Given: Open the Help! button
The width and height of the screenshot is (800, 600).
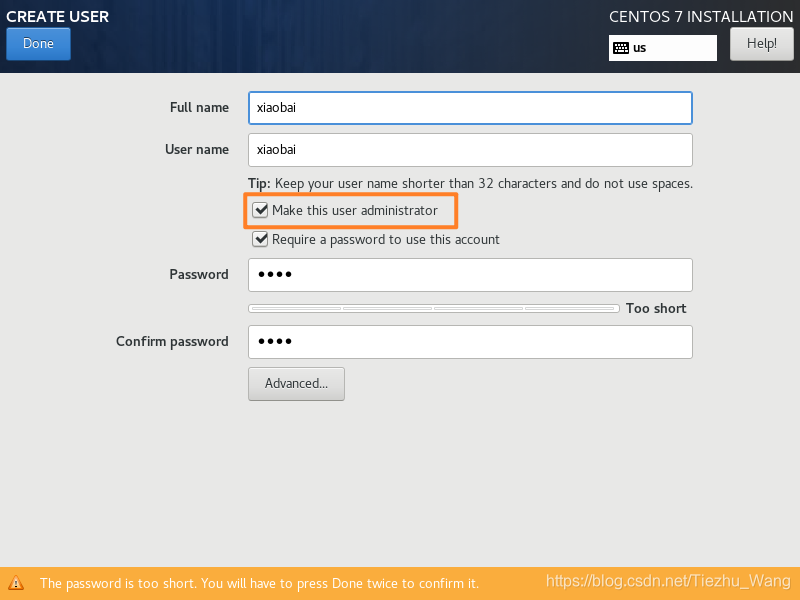Looking at the screenshot, I should point(762,44).
